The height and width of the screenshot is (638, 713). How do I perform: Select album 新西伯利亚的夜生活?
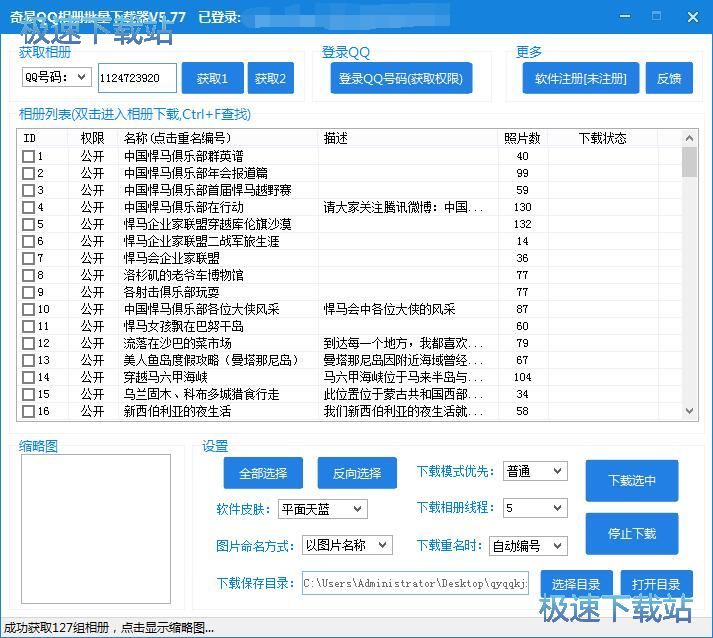pos(178,411)
